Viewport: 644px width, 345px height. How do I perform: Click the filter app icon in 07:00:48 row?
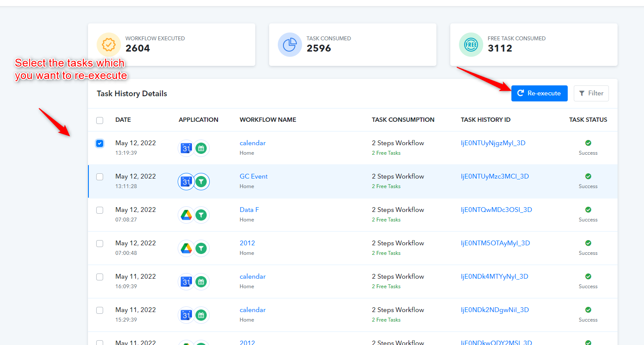tap(201, 248)
